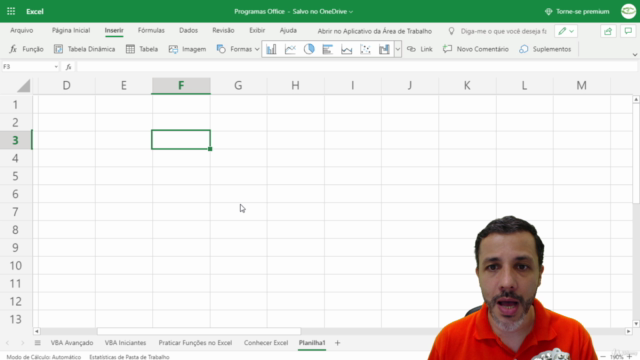The image size is (640, 360).
Task: Click the vertical scroll up arrow
Action: (636, 99)
